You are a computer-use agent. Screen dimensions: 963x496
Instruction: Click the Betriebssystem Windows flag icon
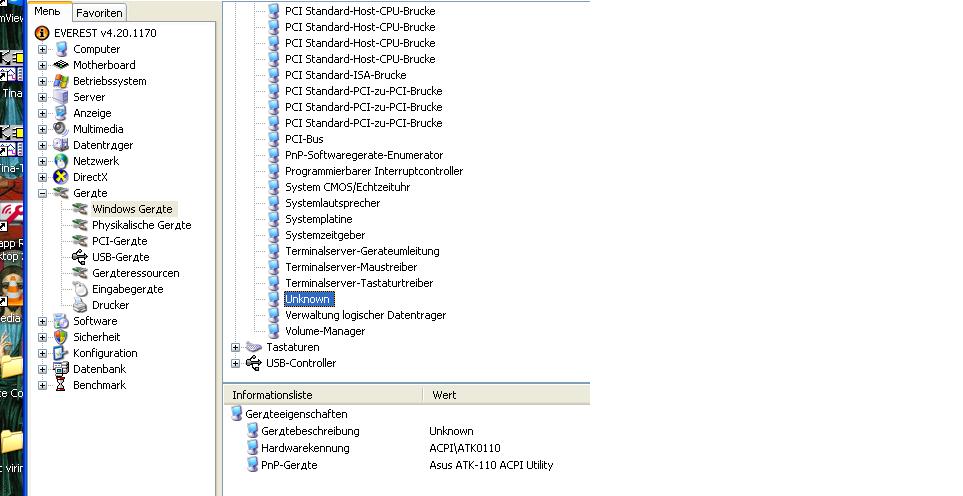tap(61, 81)
